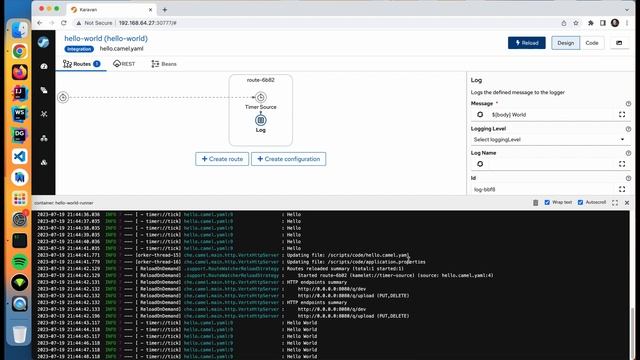Click the Reload button

click(527, 43)
